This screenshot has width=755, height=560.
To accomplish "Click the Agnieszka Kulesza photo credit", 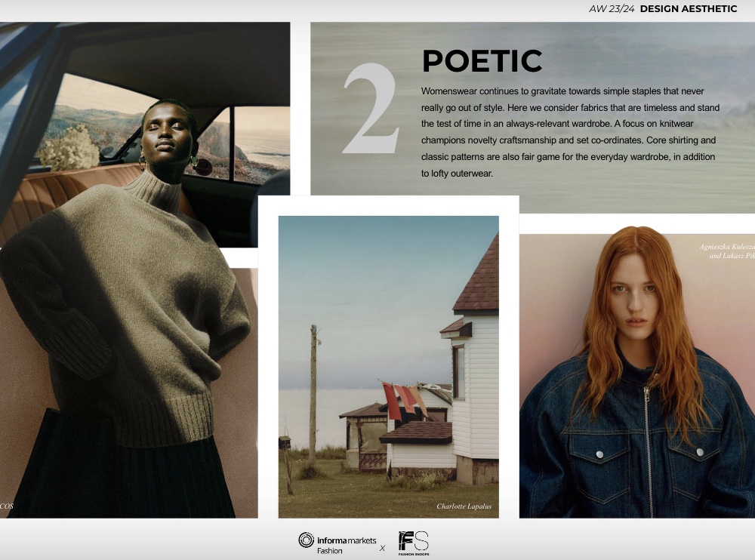I will click(726, 251).
